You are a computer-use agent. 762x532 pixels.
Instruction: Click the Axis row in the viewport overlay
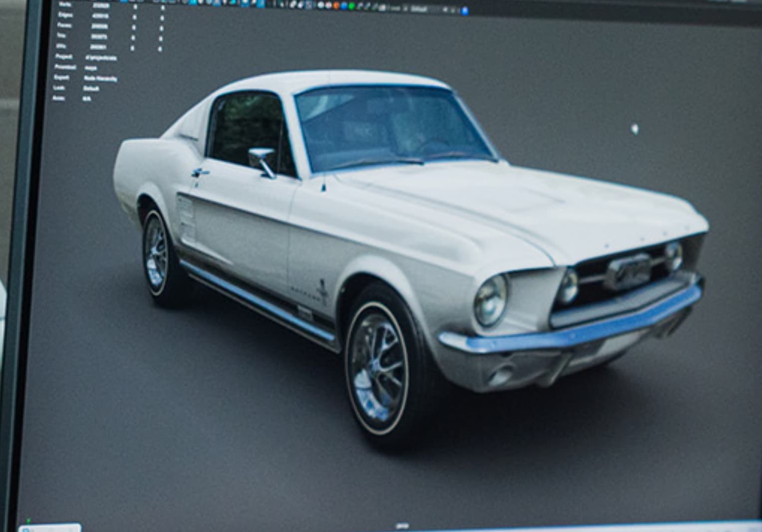72,99
